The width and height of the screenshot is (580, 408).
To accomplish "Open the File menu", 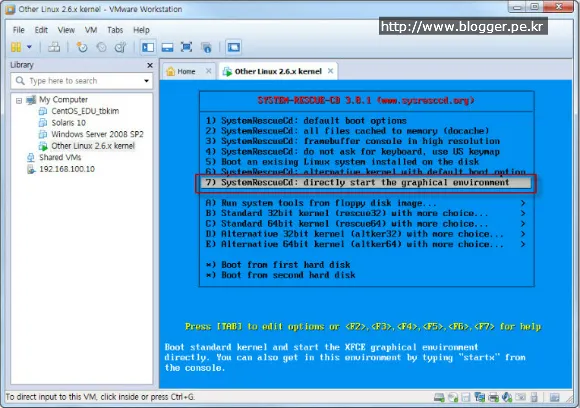I will [x=18, y=30].
